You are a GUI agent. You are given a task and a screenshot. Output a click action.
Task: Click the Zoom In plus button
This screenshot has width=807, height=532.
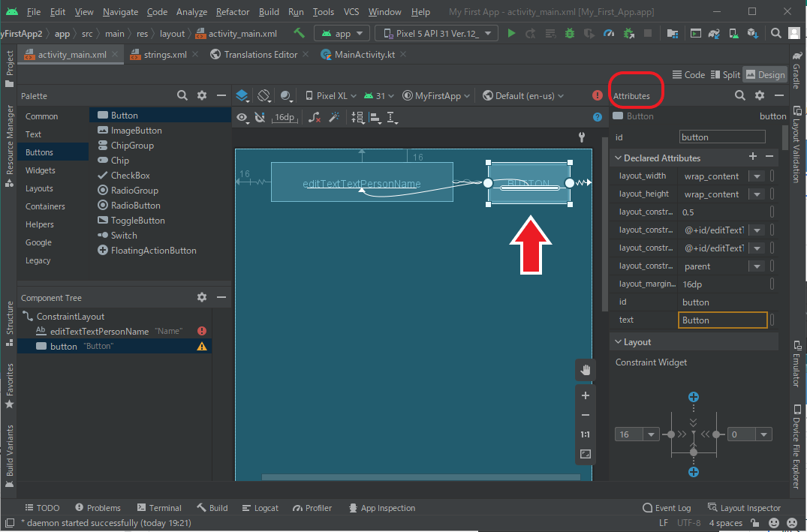tap(586, 395)
